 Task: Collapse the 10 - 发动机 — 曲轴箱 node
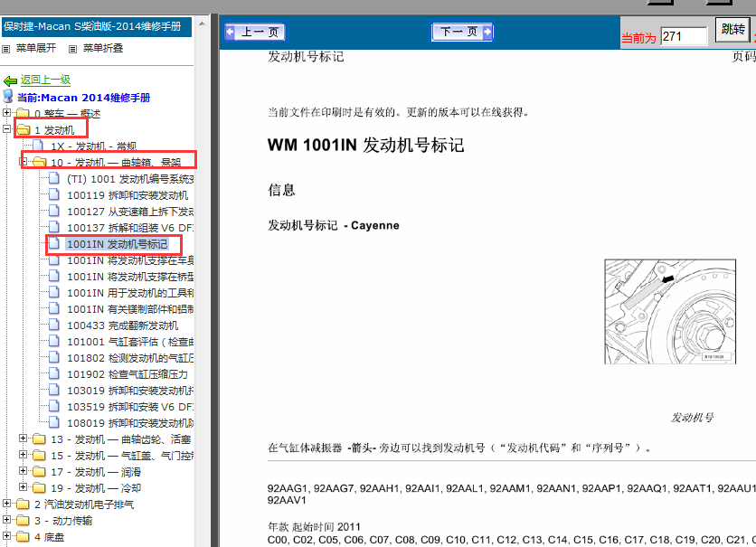(24, 162)
